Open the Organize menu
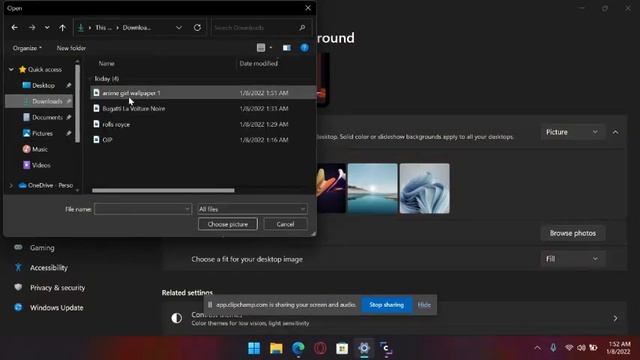This screenshot has width=640, height=360. coord(27,48)
